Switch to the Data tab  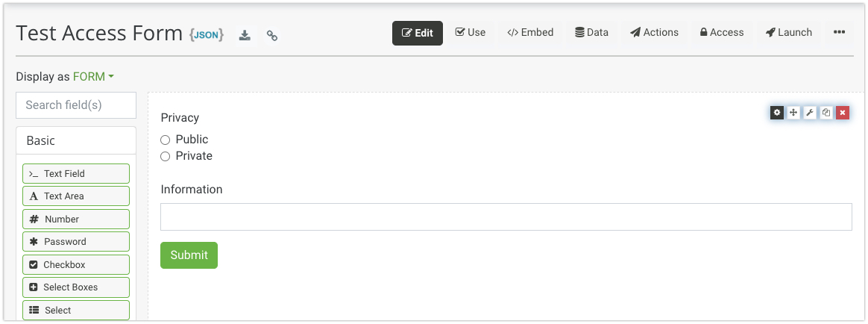pos(591,33)
